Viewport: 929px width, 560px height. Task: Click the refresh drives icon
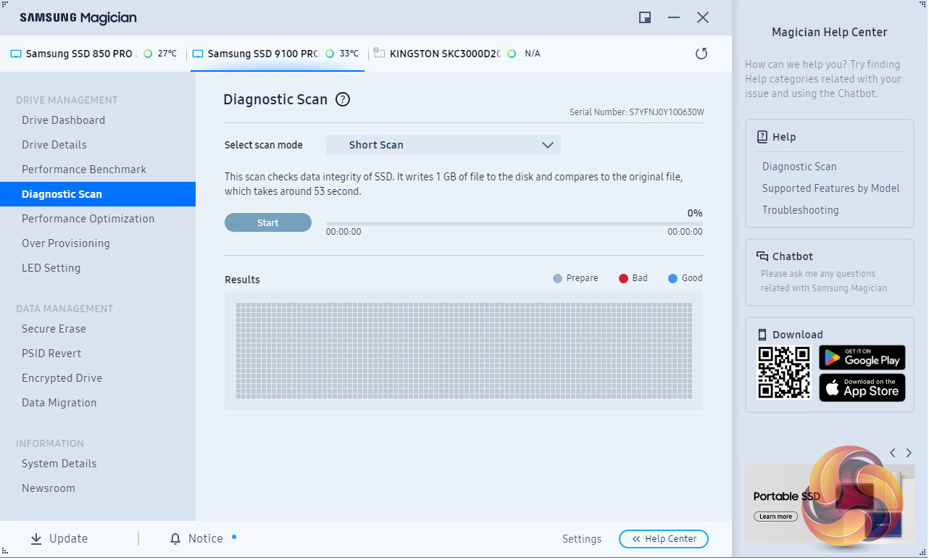click(701, 54)
